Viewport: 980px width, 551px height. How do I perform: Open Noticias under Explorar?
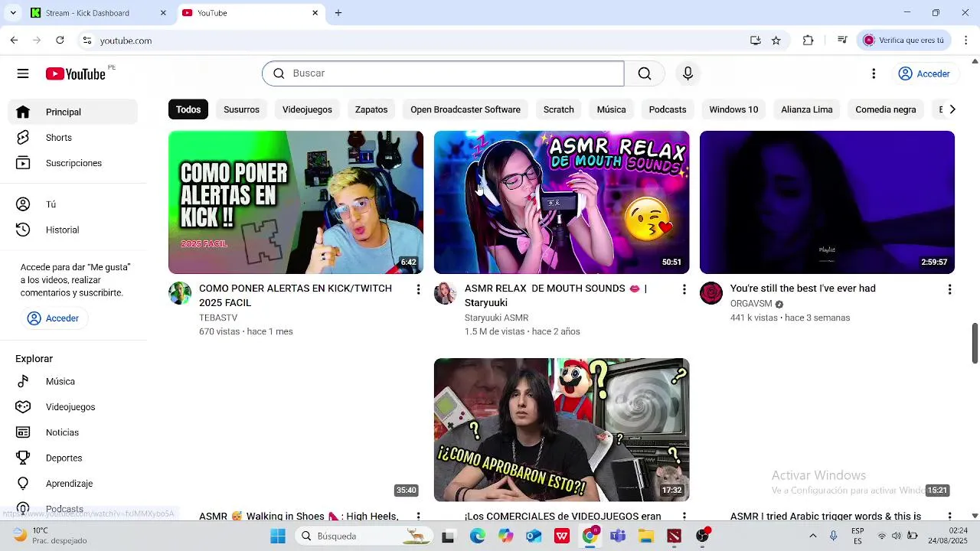73,432
